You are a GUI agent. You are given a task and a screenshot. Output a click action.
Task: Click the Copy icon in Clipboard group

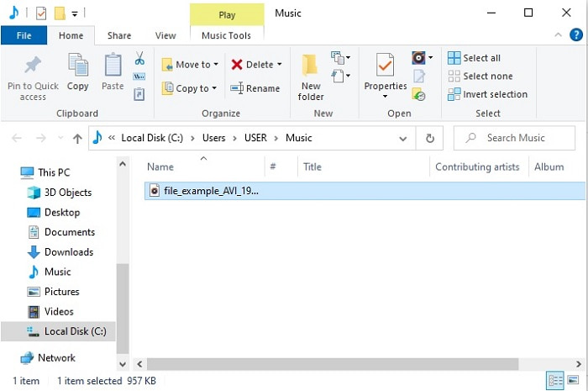(x=77, y=65)
